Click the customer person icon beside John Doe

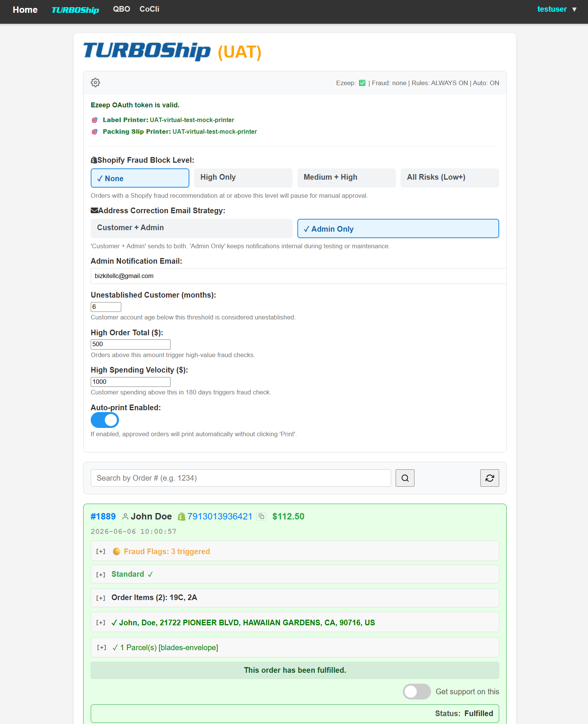[125, 516]
